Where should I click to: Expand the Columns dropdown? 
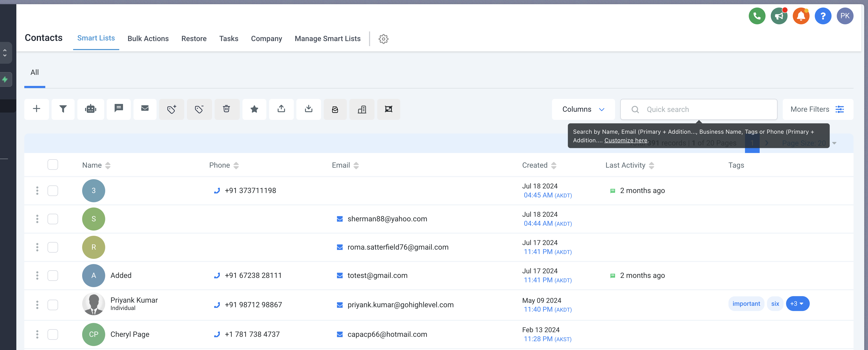pos(583,109)
